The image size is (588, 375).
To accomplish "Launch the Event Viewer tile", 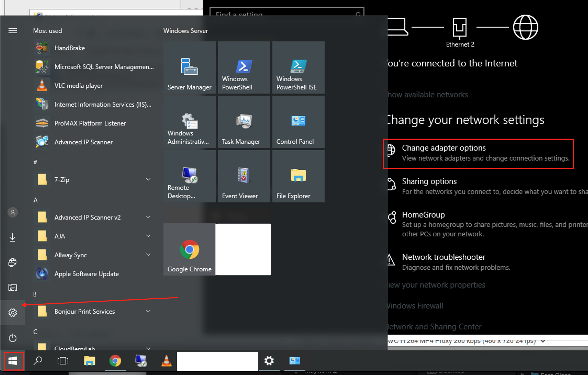I will (244, 176).
